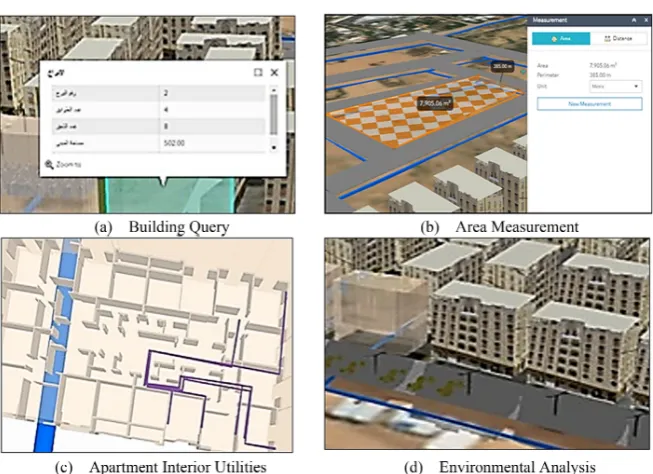Switch to the Distance measurement tab
The height and width of the screenshot is (474, 653).
(618, 38)
